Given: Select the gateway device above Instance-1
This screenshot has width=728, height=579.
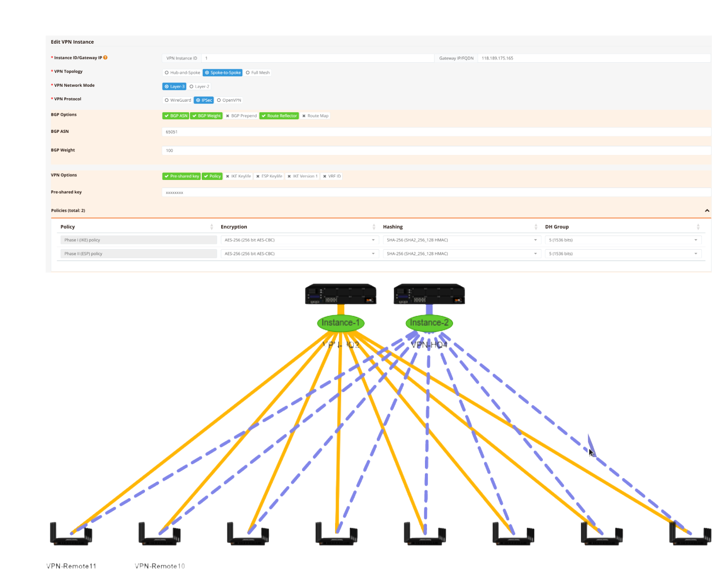Looking at the screenshot, I should pos(341,294).
